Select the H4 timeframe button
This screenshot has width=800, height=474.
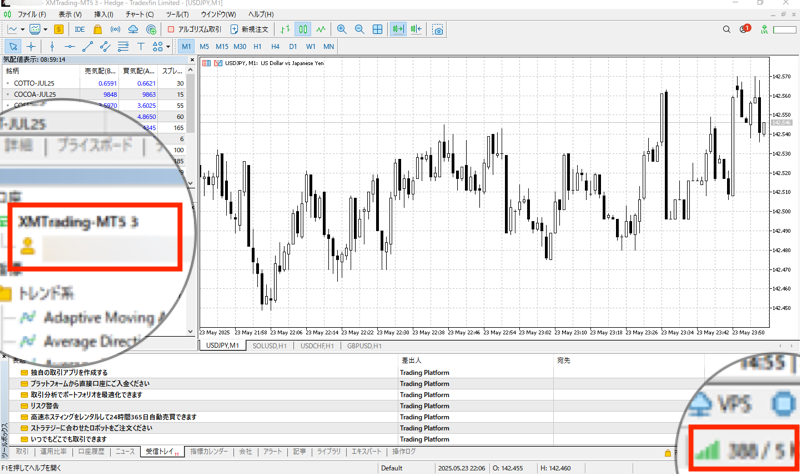[x=276, y=46]
